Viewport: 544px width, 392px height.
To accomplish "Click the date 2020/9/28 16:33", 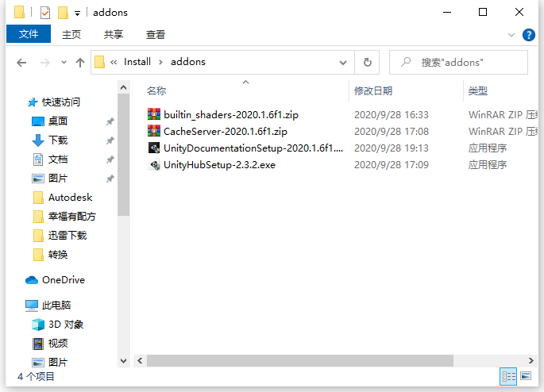I will (x=392, y=115).
